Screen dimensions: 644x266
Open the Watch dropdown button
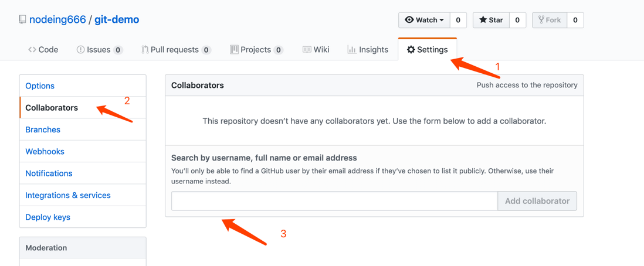(x=424, y=20)
